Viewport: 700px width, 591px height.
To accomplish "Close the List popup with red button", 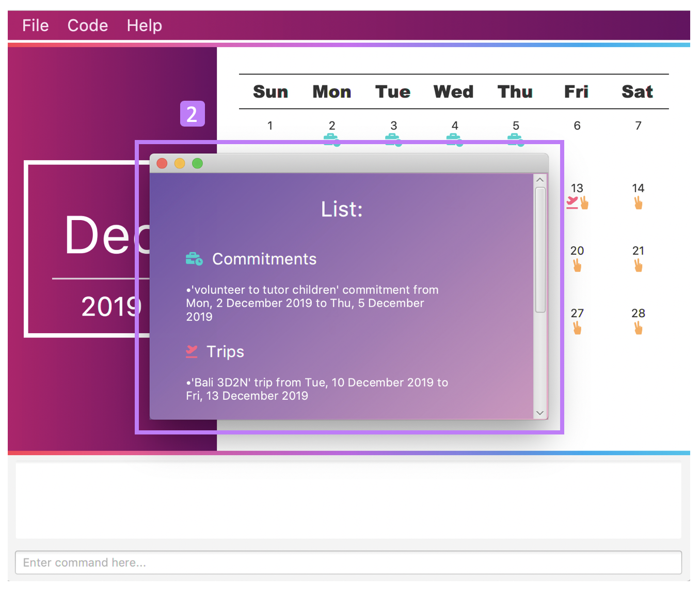I will (x=162, y=163).
